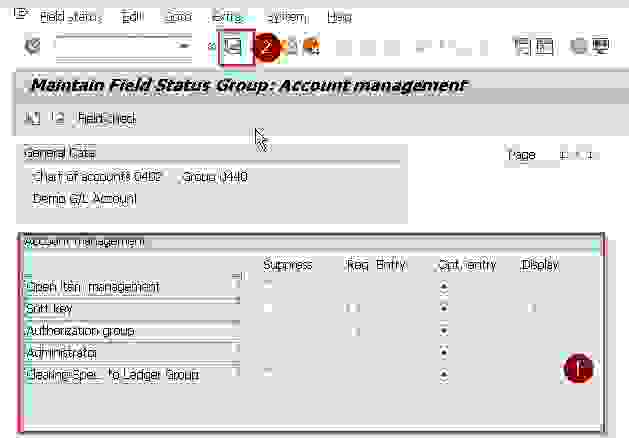Open the System menu

tap(286, 17)
